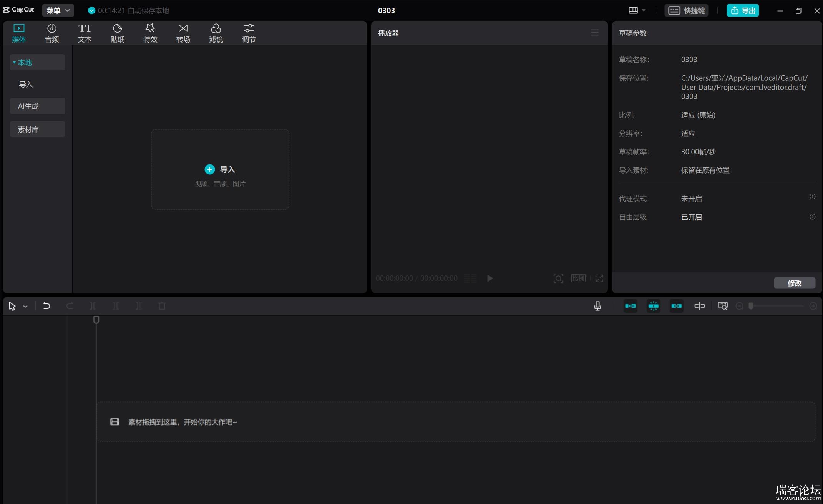Click the 导出 export button
Viewport: 823px width, 504px height.
click(x=742, y=10)
